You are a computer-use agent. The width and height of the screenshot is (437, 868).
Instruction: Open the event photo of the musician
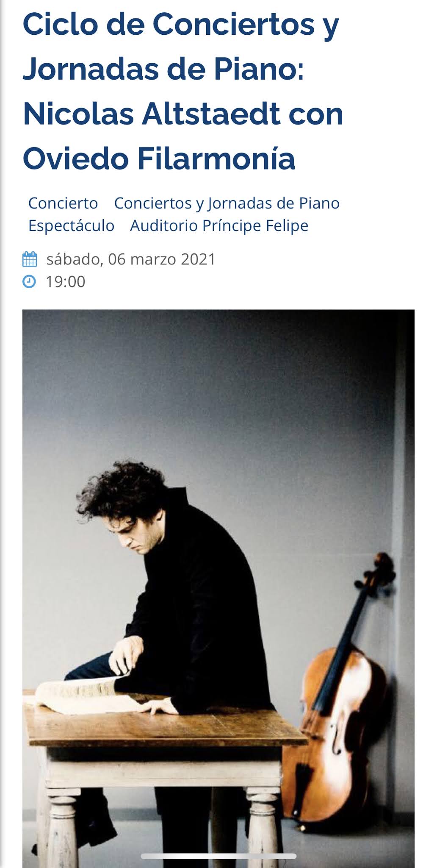218,589
